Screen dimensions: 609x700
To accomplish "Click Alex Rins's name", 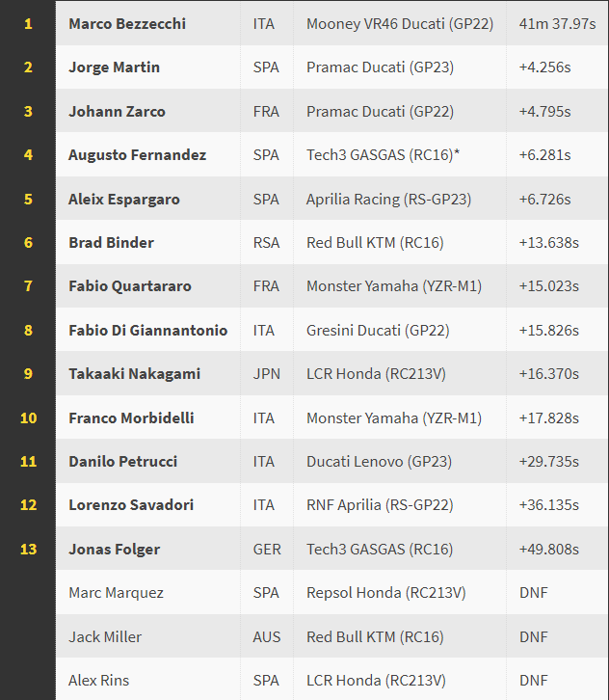I will point(98,681).
